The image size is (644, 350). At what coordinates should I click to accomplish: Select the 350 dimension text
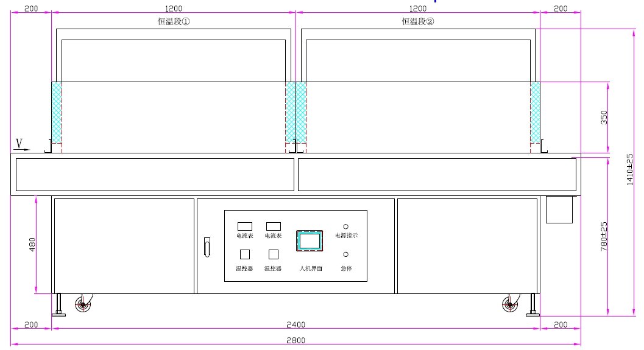tap(604, 117)
